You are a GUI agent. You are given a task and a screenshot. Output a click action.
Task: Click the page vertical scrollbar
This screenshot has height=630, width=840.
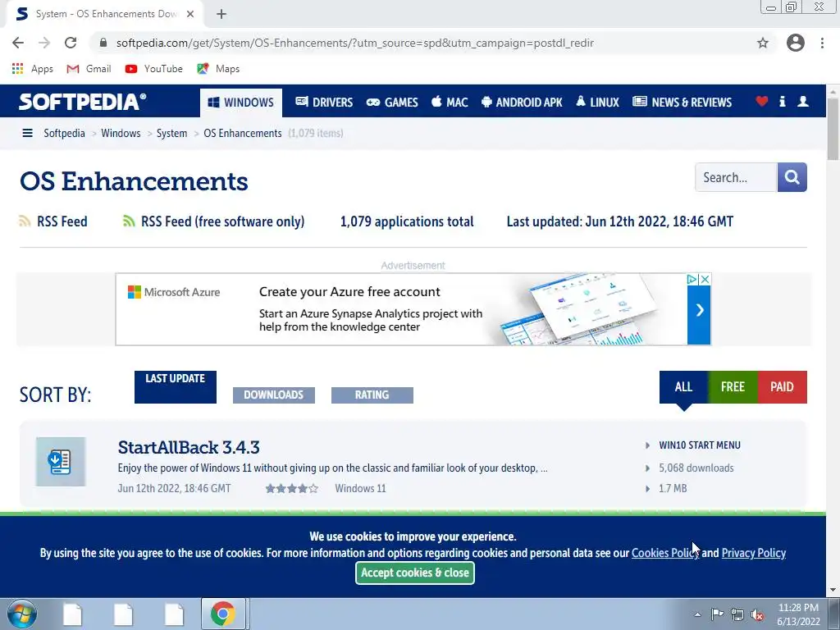coord(833,129)
